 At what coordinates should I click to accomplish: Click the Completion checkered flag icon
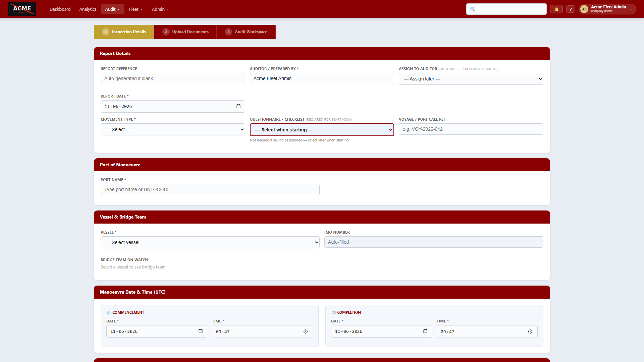pyautogui.click(x=333, y=312)
